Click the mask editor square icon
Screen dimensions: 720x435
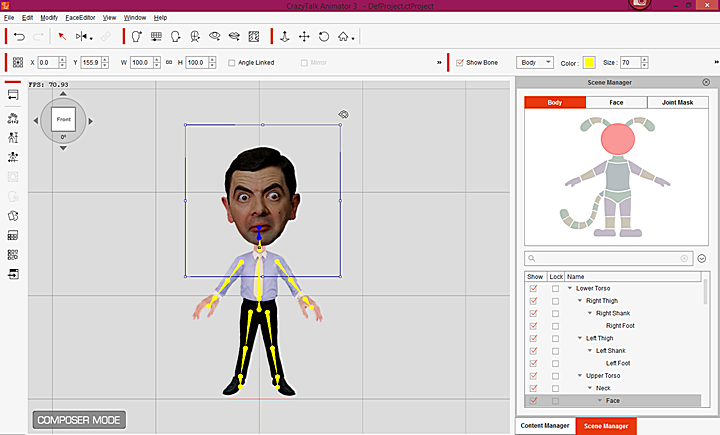[x=254, y=36]
